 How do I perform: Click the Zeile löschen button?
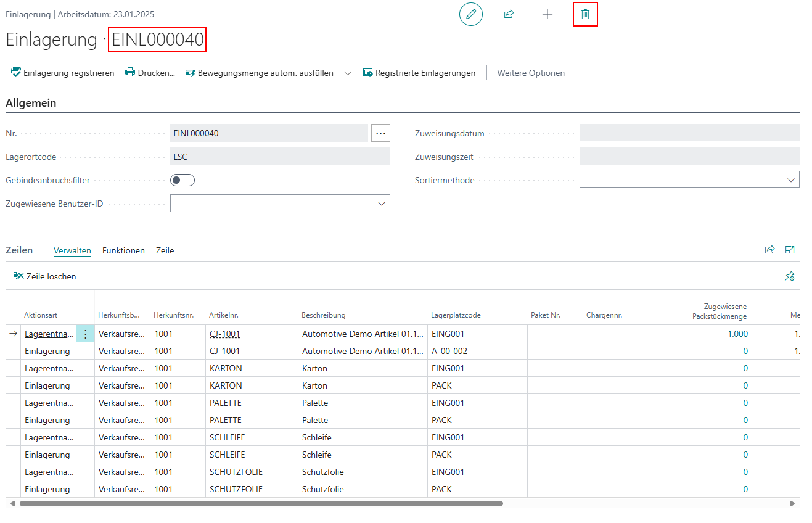pos(45,276)
